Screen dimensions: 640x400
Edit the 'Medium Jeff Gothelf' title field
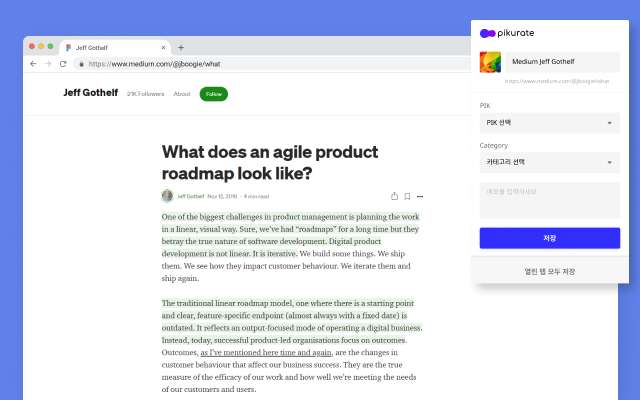(562, 62)
